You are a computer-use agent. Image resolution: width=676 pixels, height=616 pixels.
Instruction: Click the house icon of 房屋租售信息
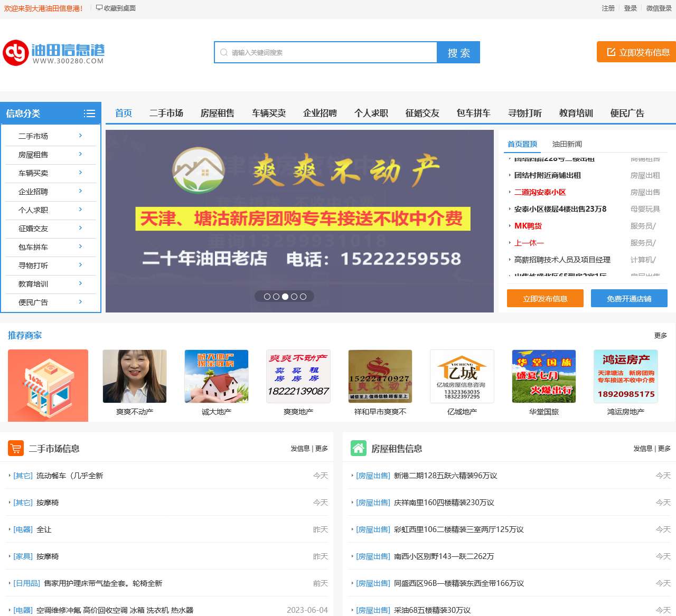(x=358, y=448)
